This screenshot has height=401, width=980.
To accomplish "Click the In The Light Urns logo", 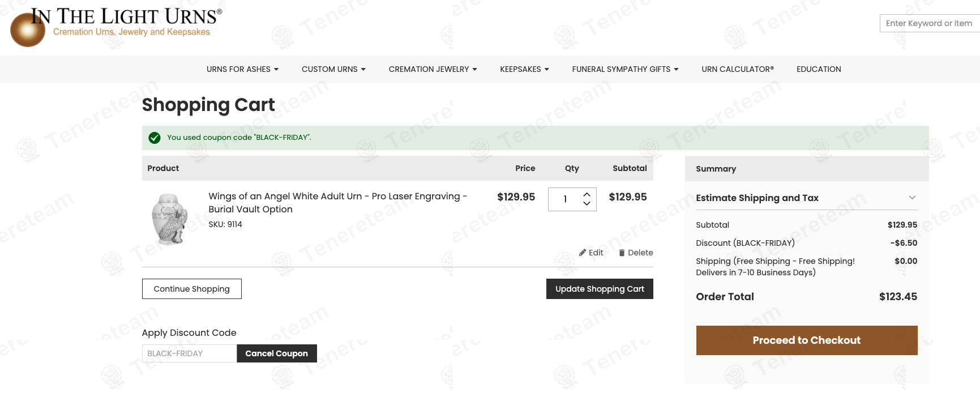I will click(116, 27).
